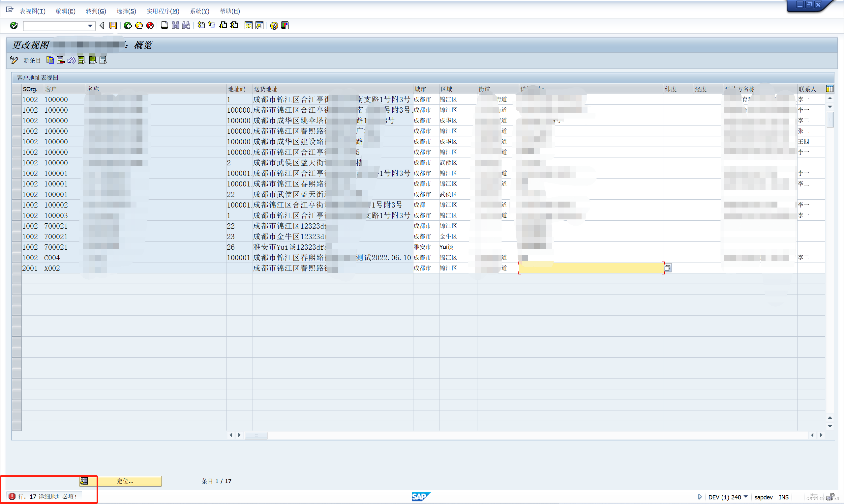The width and height of the screenshot is (844, 504).
Task: Open the 转到(G) menu
Action: pyautogui.click(x=96, y=11)
